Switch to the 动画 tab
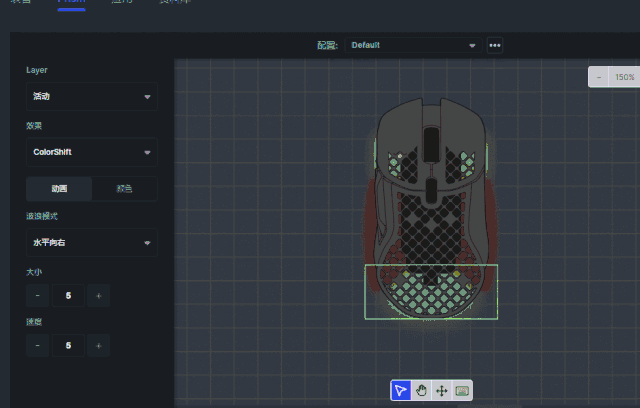 click(59, 188)
